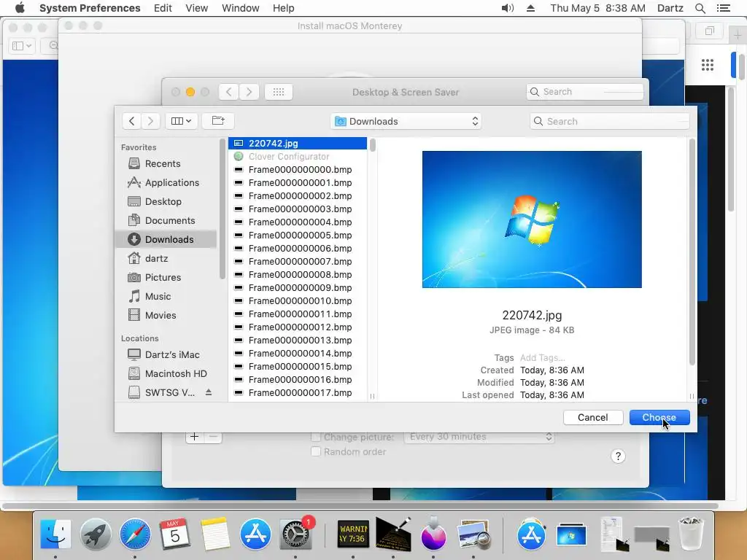Screen dimensions: 747x560
Task: Eject the SWTSG volume
Action: pos(208,392)
